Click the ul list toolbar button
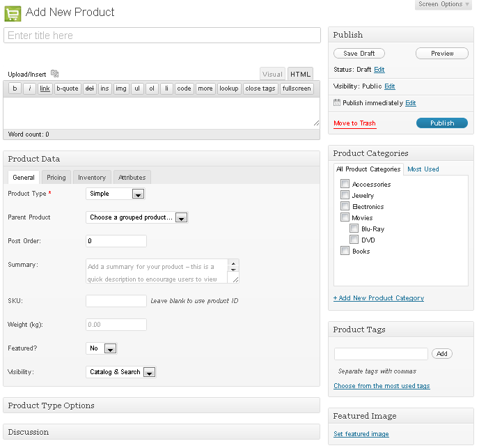 [137, 88]
